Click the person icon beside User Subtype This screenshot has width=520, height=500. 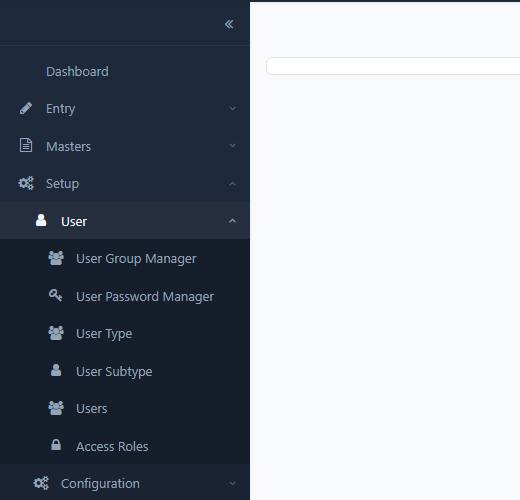pos(56,370)
